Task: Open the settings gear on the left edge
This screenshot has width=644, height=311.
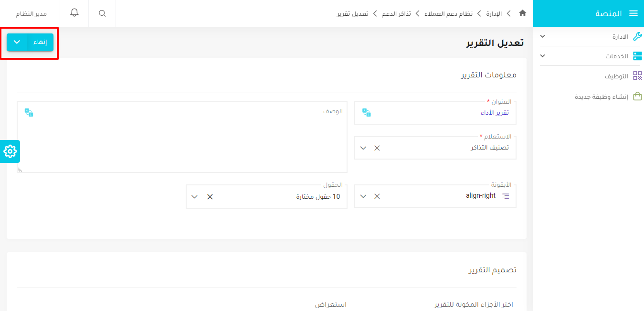Action: [10, 152]
